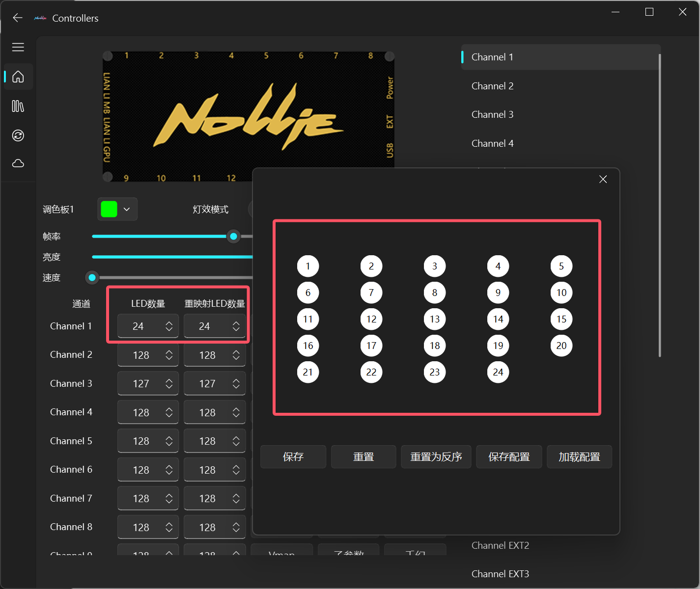Click the Nollie controller board image
Viewport: 700px width, 589px height.
coord(249,117)
